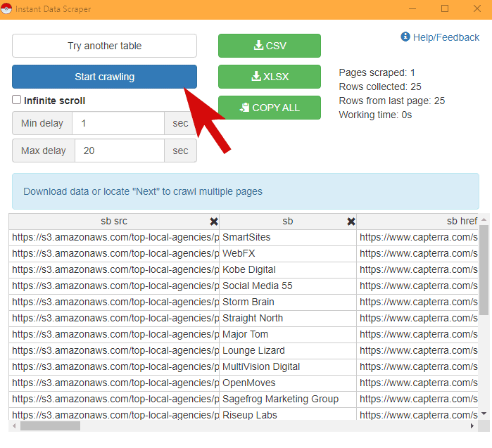Select the Kobe Digital cell
The image size is (492, 448).
pyautogui.click(x=288, y=269)
